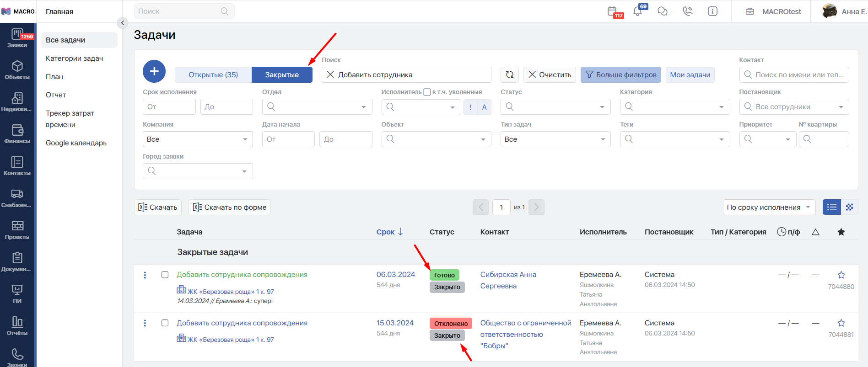868x367 pixels.
Task: Expand the Компания dropdown
Action: [198, 139]
